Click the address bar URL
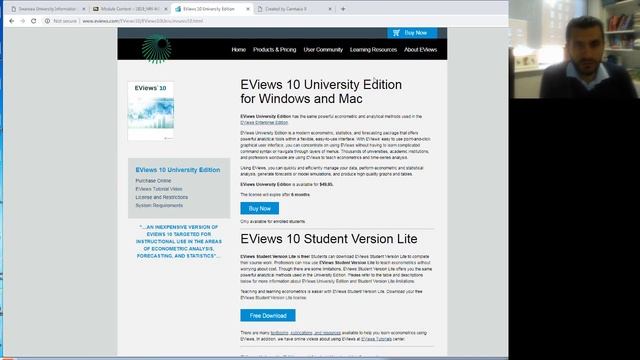 [142, 21]
